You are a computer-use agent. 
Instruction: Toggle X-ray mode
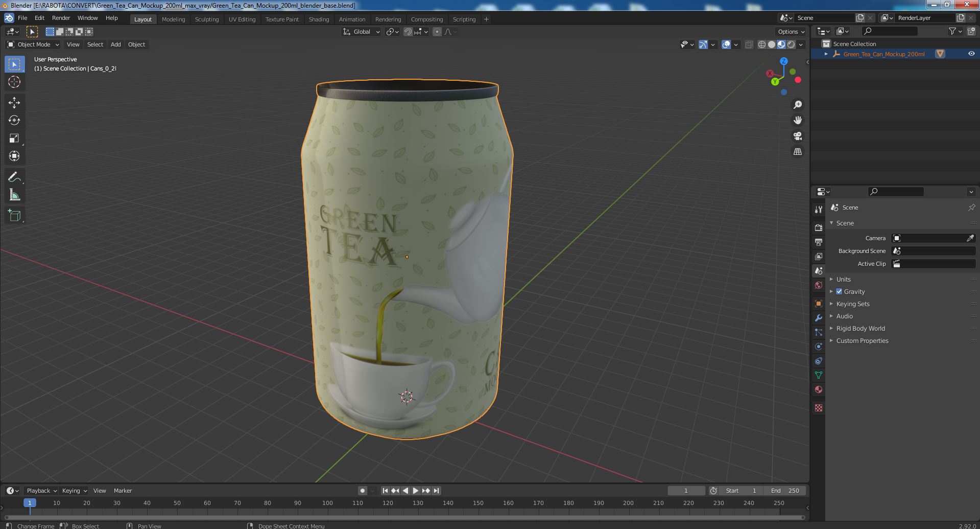[x=749, y=44]
